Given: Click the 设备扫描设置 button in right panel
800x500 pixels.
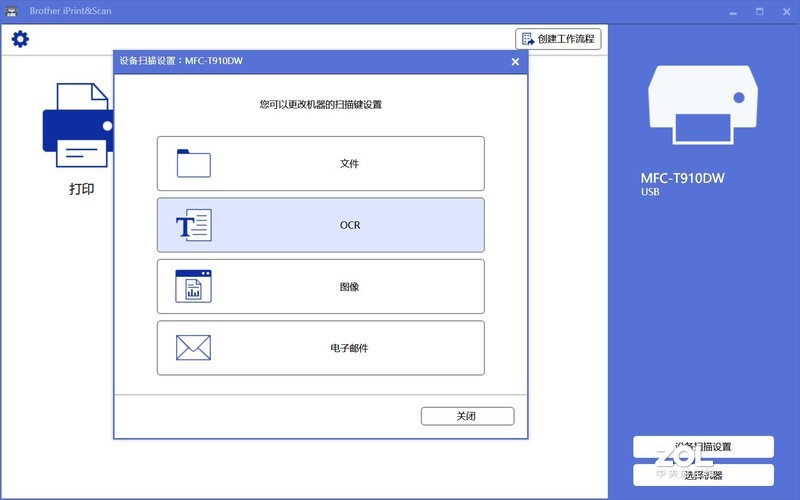Looking at the screenshot, I should click(703, 446).
